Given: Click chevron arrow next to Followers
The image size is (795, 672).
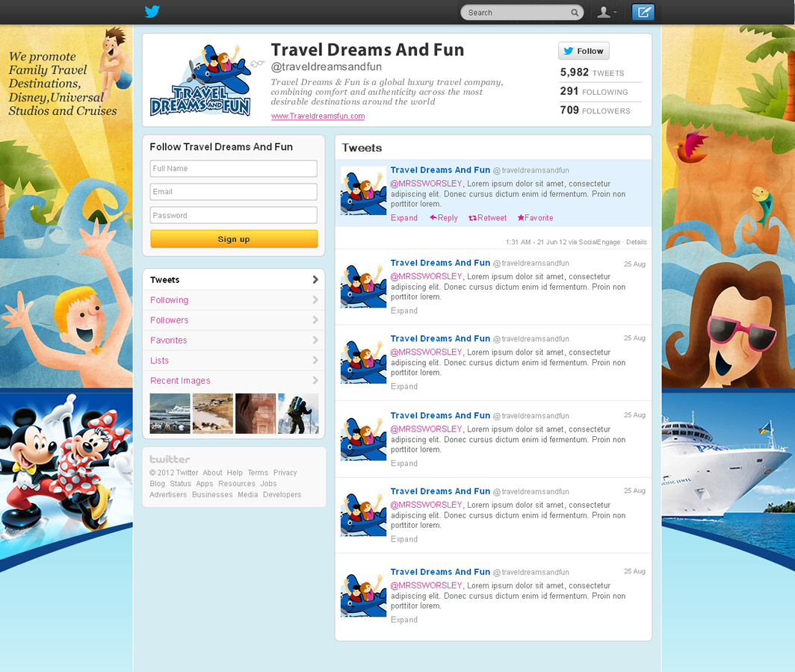Looking at the screenshot, I should click(x=315, y=320).
